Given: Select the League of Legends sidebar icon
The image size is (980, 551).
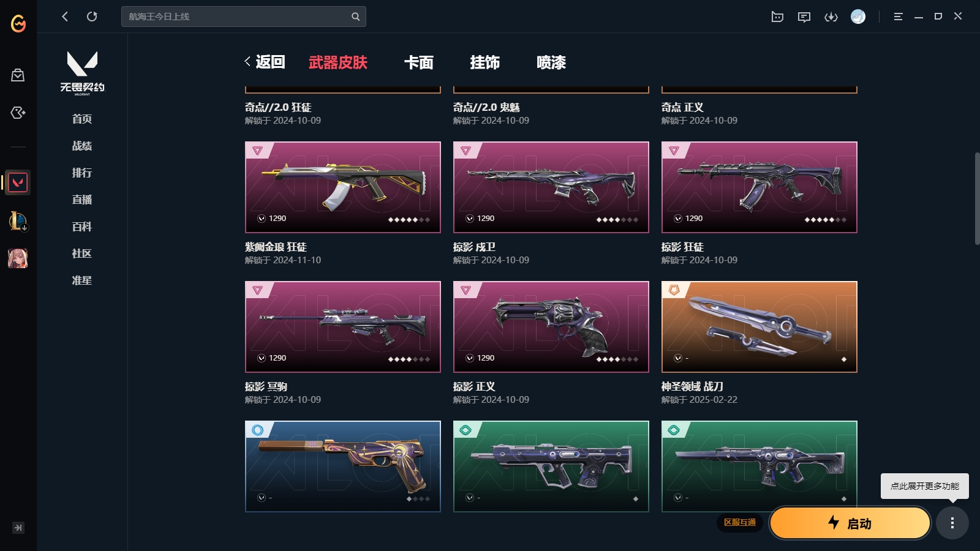Looking at the screenshot, I should point(18,220).
